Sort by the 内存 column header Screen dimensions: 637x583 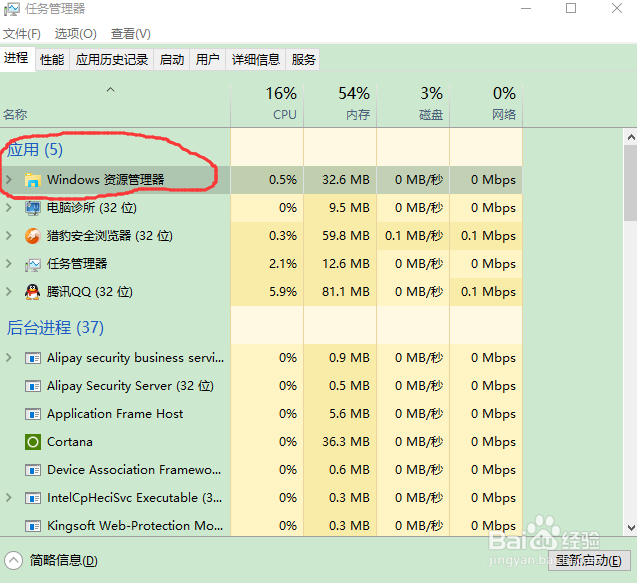point(340,105)
